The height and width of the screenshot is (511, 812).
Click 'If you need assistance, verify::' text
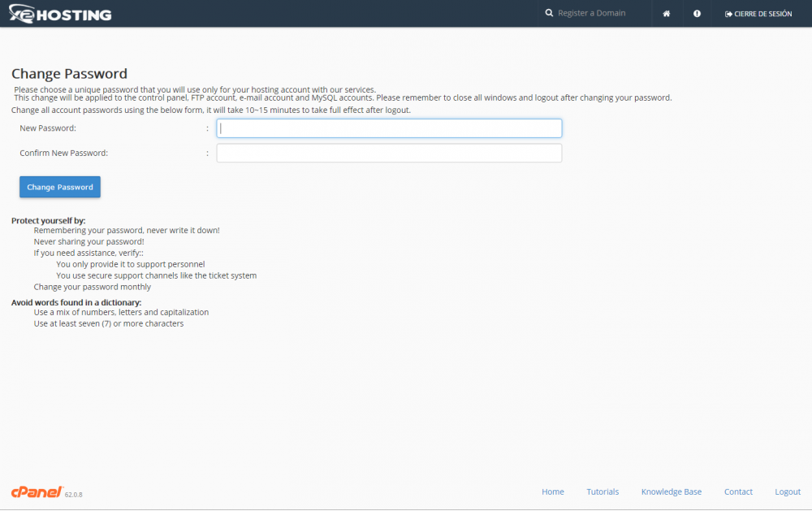[89, 253]
